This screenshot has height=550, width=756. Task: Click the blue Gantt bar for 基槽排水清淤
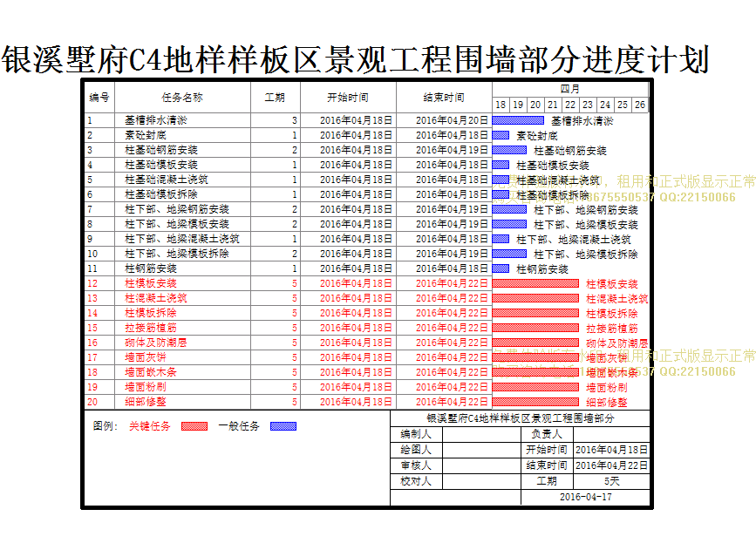pos(518,120)
